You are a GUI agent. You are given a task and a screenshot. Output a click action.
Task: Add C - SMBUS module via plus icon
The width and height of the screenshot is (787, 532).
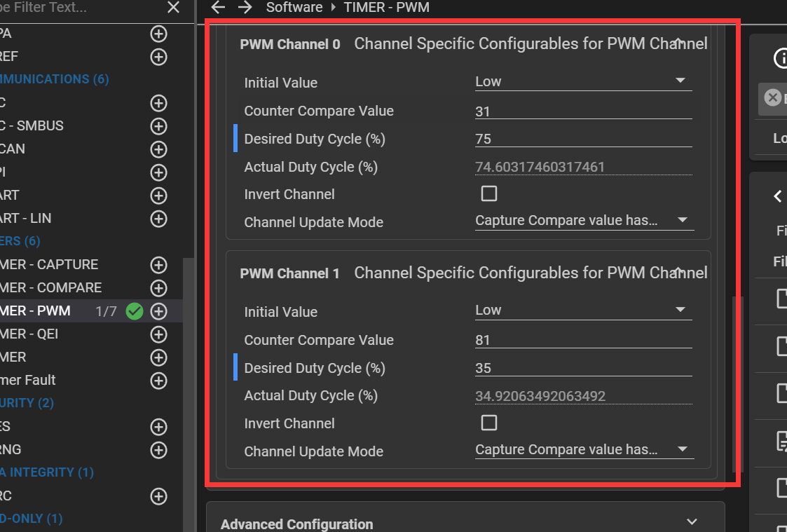[x=159, y=126]
